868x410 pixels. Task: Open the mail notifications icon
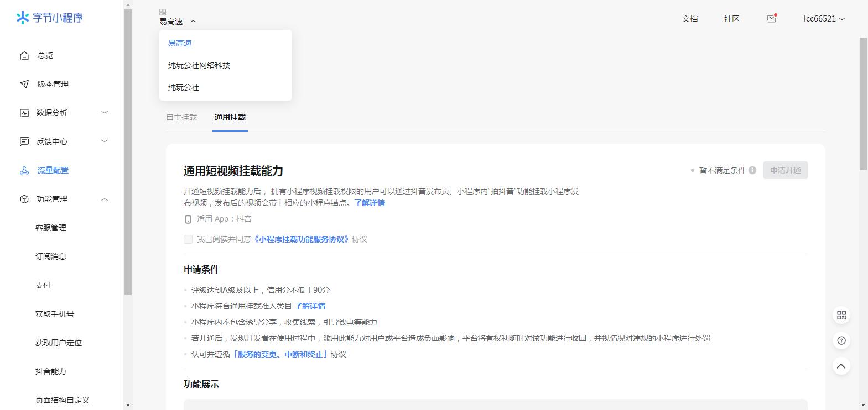[772, 19]
